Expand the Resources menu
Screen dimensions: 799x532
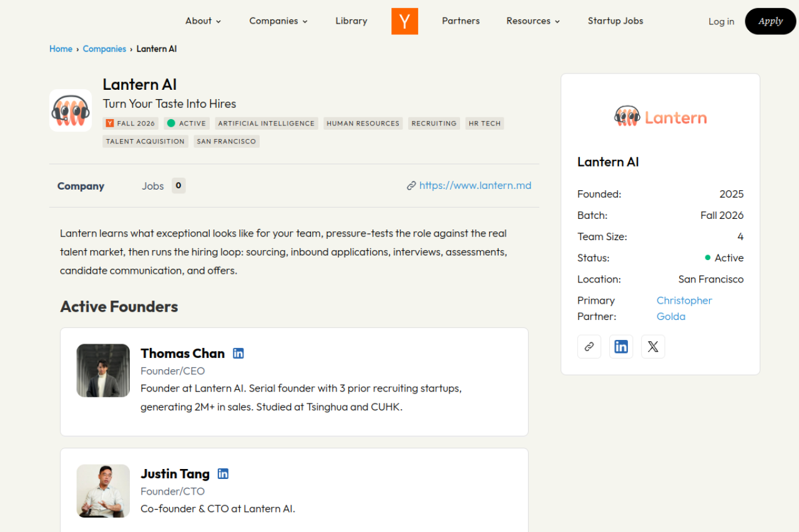(533, 21)
